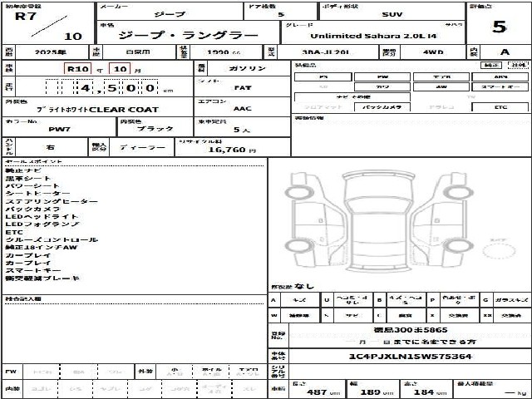
Task: Select sales point 純正18インチAW
Action: click(x=42, y=248)
